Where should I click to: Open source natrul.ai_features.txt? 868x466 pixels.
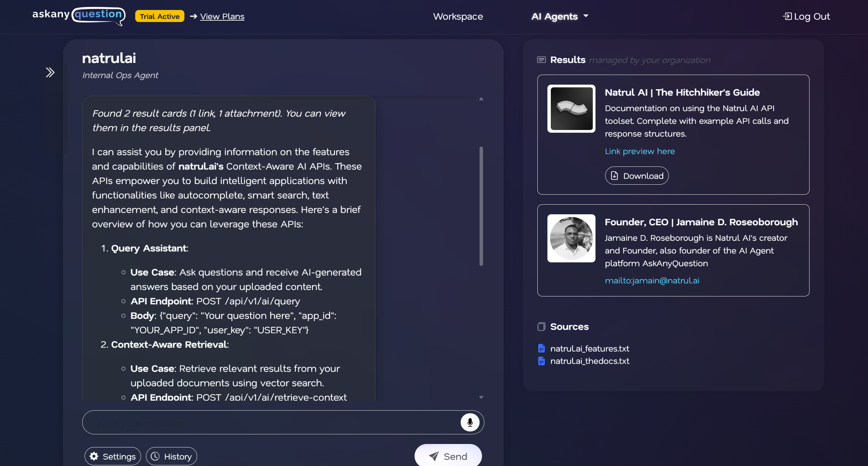point(590,348)
